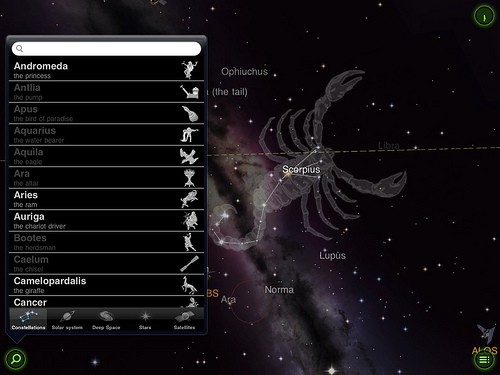Click the green clock time button
Image resolution: width=500 pixels, height=375 pixels.
[x=484, y=15]
